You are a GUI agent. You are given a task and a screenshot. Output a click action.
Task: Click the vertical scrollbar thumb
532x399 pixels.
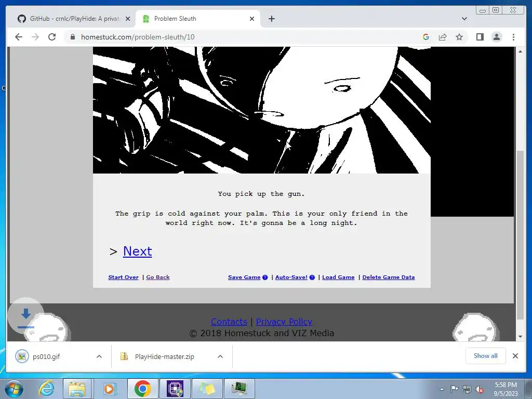(520, 234)
